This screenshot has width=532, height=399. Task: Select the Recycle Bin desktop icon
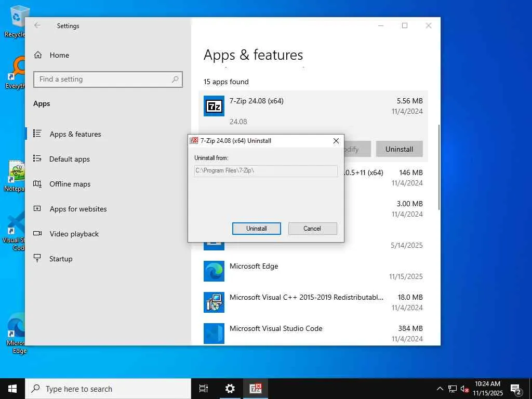(15, 21)
